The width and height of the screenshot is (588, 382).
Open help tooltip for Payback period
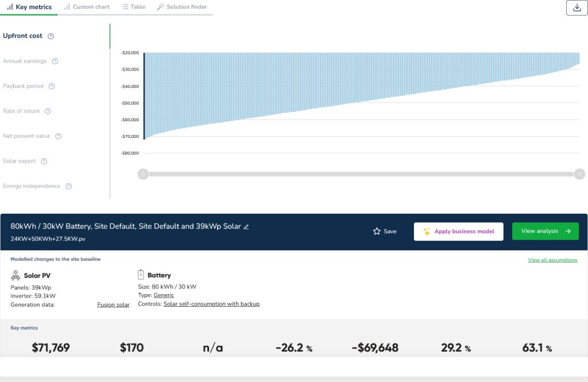(51, 86)
